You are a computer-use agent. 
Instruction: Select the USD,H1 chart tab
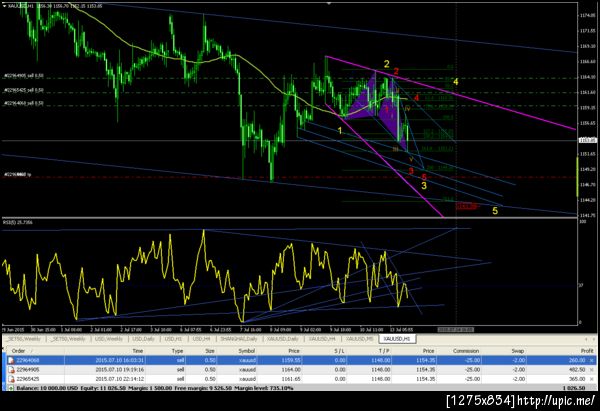(x=173, y=339)
